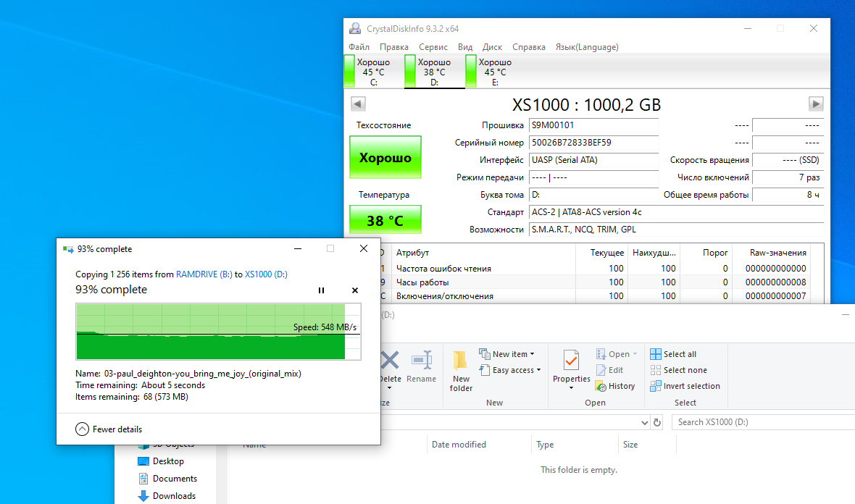Click Rename in the Explorer ribbon
Image resolution: width=855 pixels, height=504 pixels.
point(422,366)
